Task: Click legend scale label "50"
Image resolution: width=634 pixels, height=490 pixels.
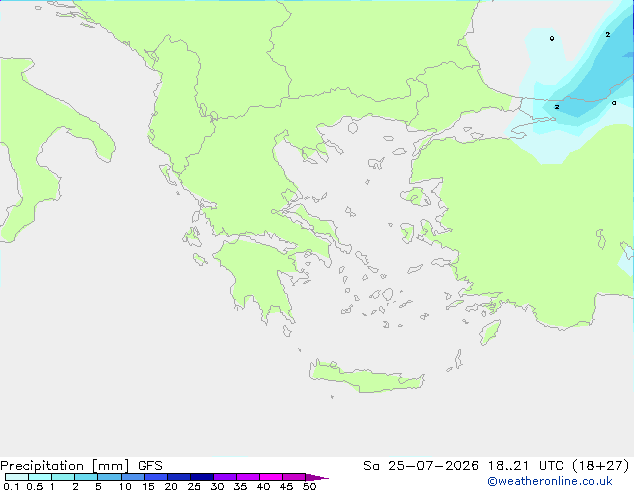Action: 309,486
